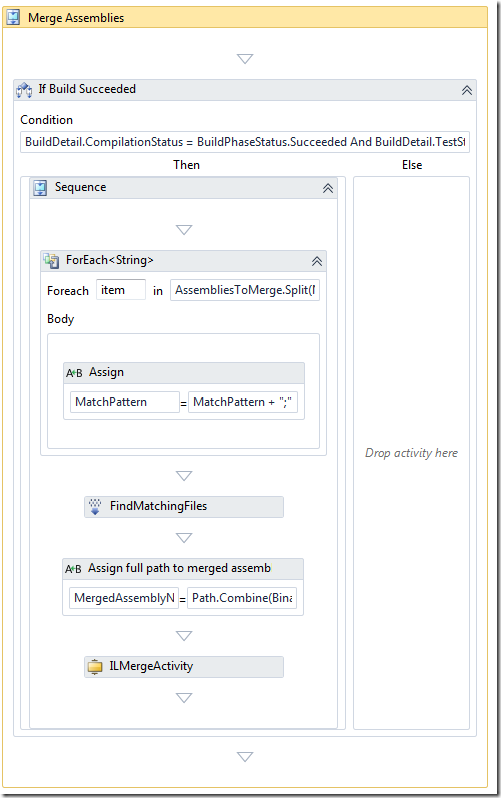Select the FindMatchingFiles activity
Screen dimensions: 501x798
[x=184, y=507]
